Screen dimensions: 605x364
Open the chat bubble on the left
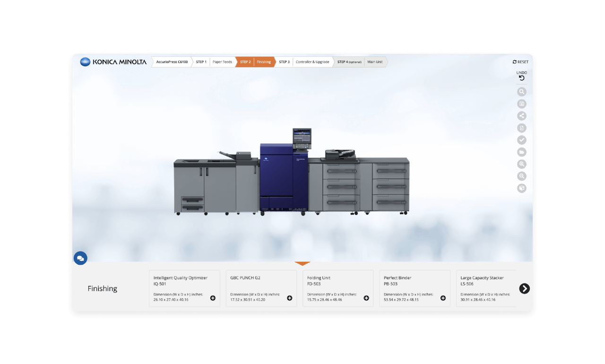tap(80, 258)
